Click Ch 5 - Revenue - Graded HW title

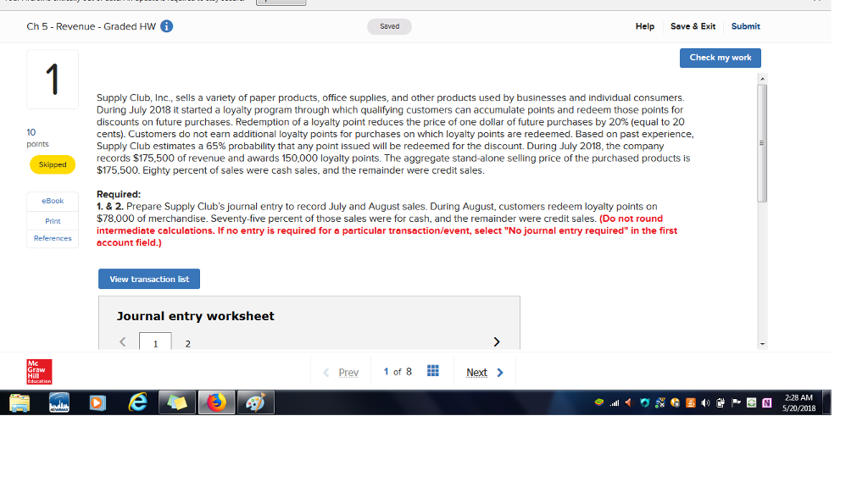(x=92, y=26)
